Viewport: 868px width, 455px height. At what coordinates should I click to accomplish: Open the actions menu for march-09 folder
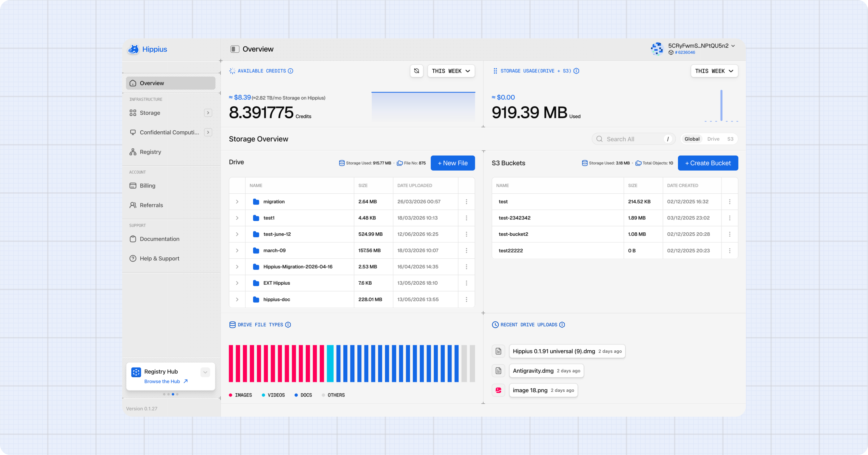[467, 251]
